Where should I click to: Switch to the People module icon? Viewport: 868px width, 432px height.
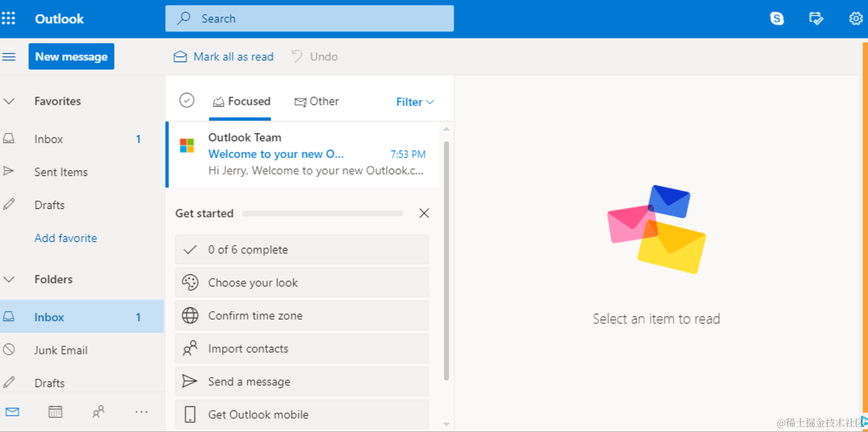coord(98,412)
